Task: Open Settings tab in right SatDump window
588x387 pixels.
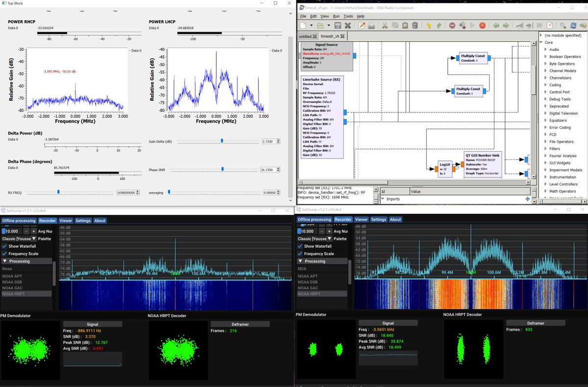Action: click(x=379, y=220)
